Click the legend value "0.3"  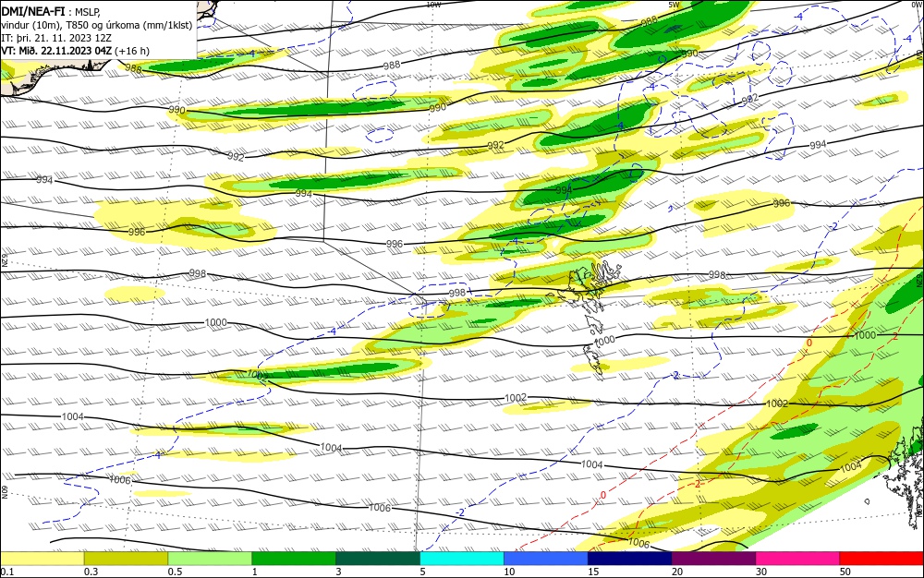(91, 572)
